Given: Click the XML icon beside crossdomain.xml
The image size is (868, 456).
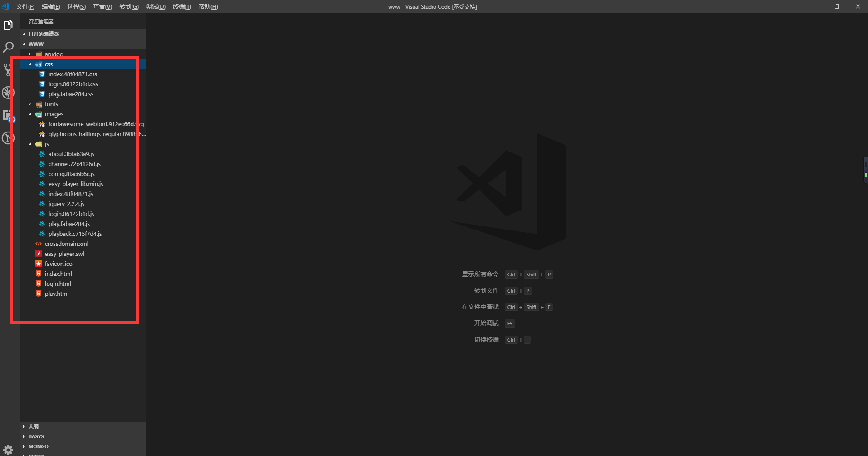Looking at the screenshot, I should [39, 244].
